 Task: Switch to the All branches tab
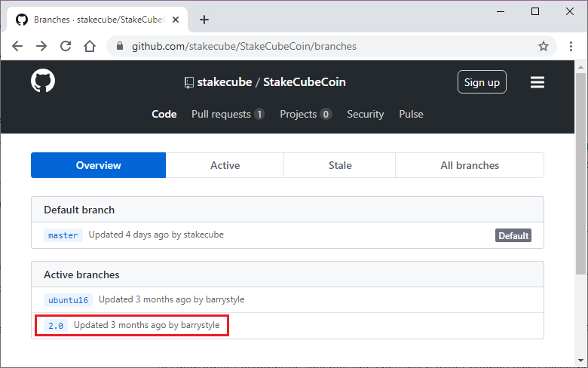pyautogui.click(x=470, y=165)
